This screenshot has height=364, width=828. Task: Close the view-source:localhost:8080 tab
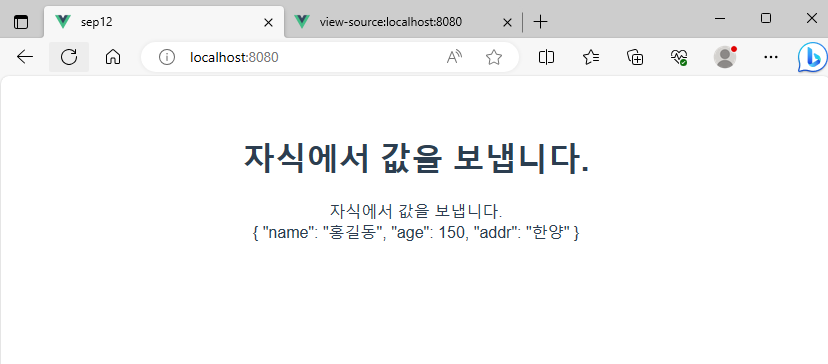point(507,22)
